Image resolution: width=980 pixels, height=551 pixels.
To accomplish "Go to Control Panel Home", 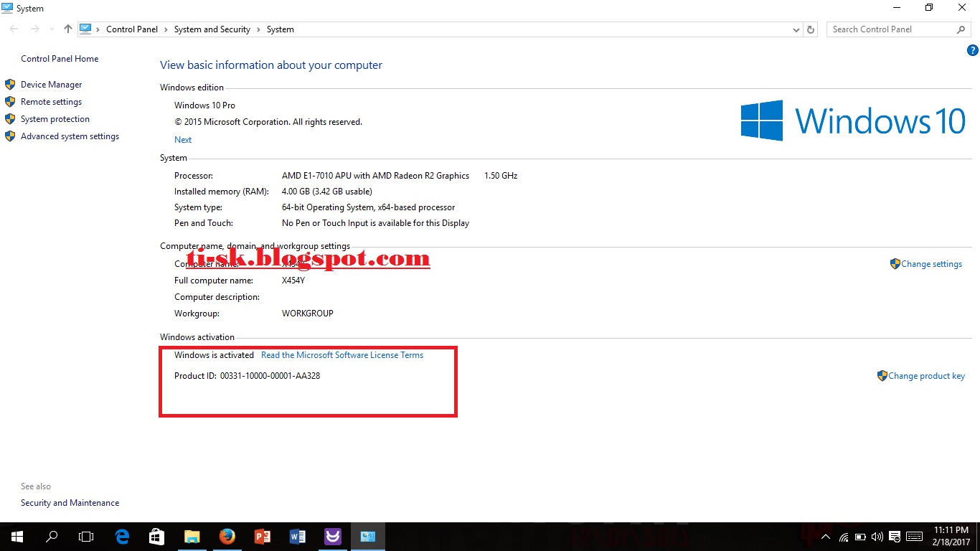I will (60, 59).
